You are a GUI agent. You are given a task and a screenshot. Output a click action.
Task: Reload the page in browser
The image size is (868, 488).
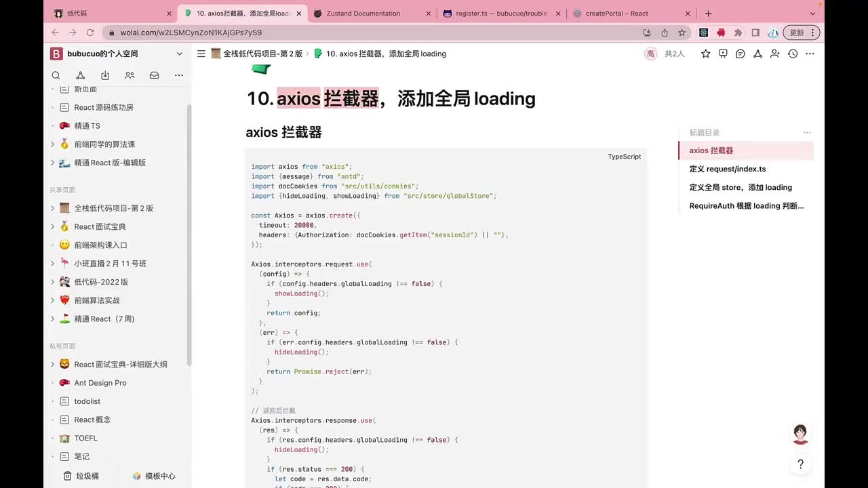click(90, 33)
